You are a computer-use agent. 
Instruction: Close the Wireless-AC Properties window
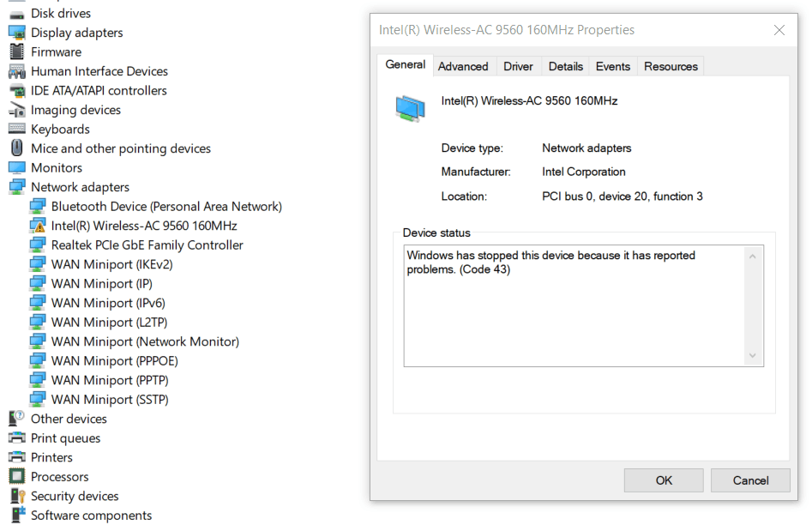[779, 30]
